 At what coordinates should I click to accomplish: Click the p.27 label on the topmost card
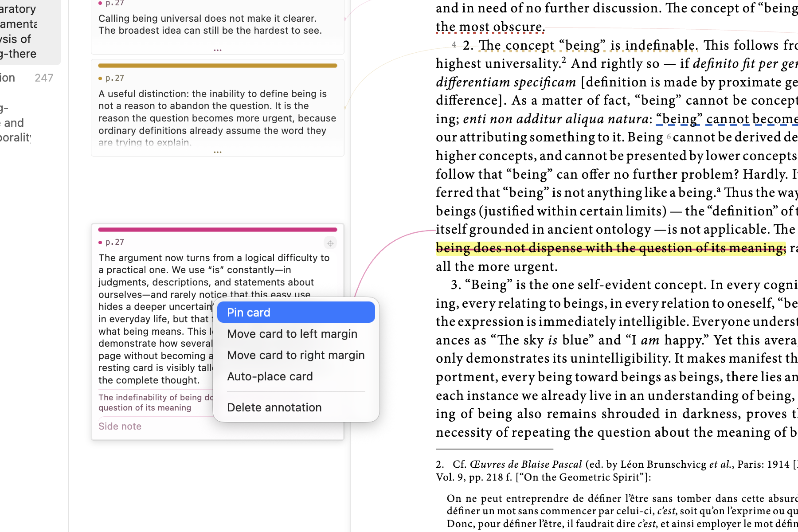coord(115,3)
